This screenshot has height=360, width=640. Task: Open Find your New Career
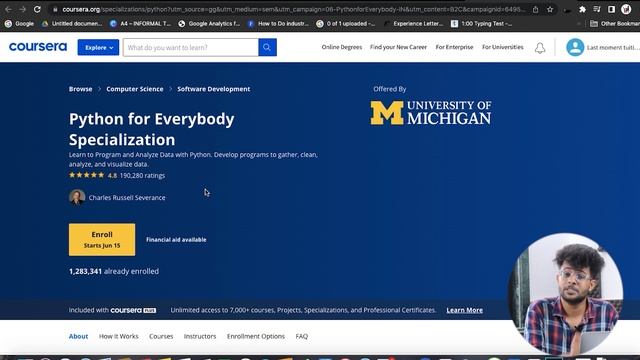click(398, 47)
